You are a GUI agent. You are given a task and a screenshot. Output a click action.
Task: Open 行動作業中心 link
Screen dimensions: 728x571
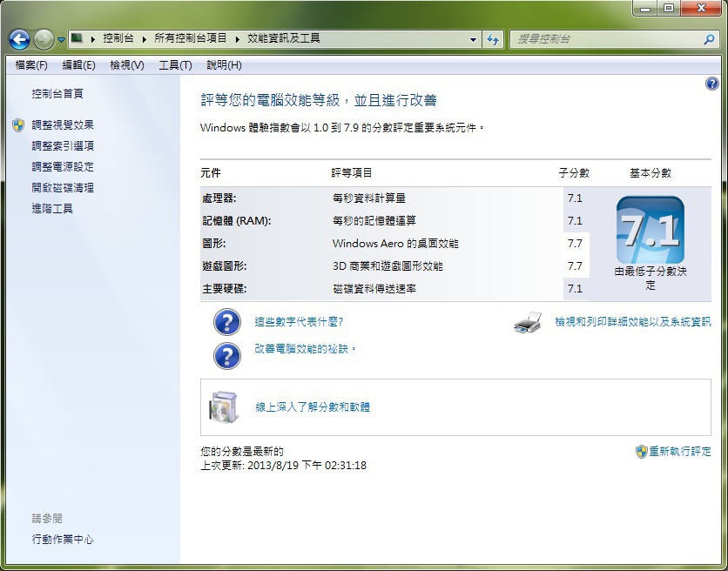pyautogui.click(x=63, y=539)
